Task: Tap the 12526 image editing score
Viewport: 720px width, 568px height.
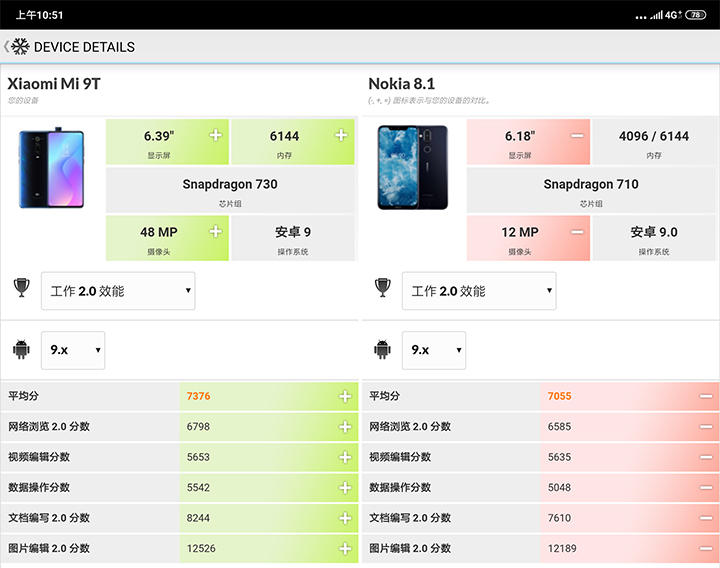Action: point(201,548)
